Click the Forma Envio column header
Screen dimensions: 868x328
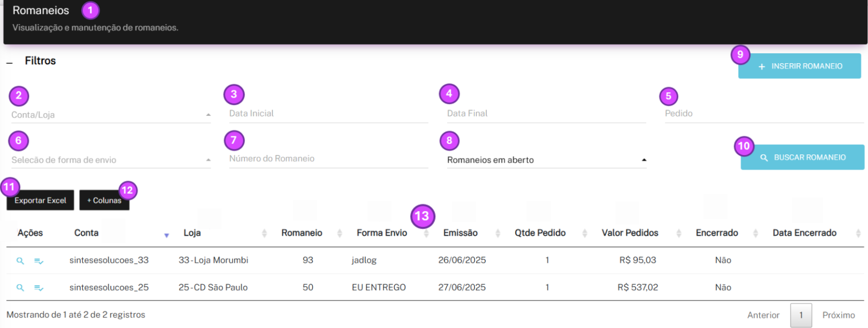pos(382,233)
